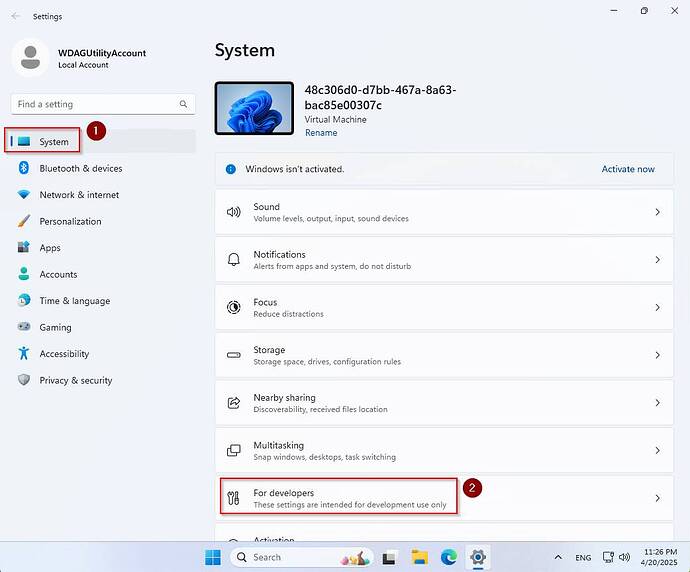
Task: Expand the Storage settings chevron
Action: click(x=657, y=355)
